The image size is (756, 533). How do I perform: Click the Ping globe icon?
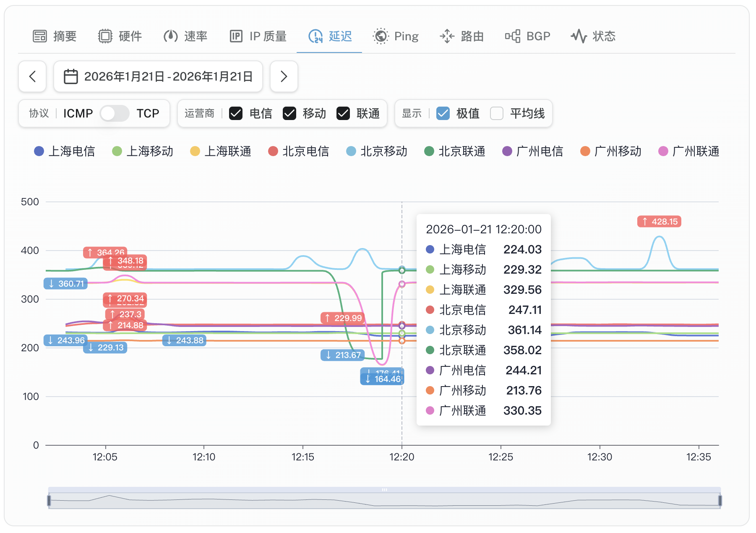click(381, 37)
